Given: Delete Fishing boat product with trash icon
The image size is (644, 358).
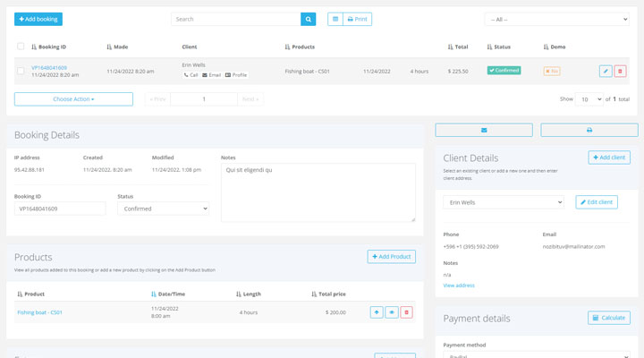Looking at the screenshot, I should 406,312.
